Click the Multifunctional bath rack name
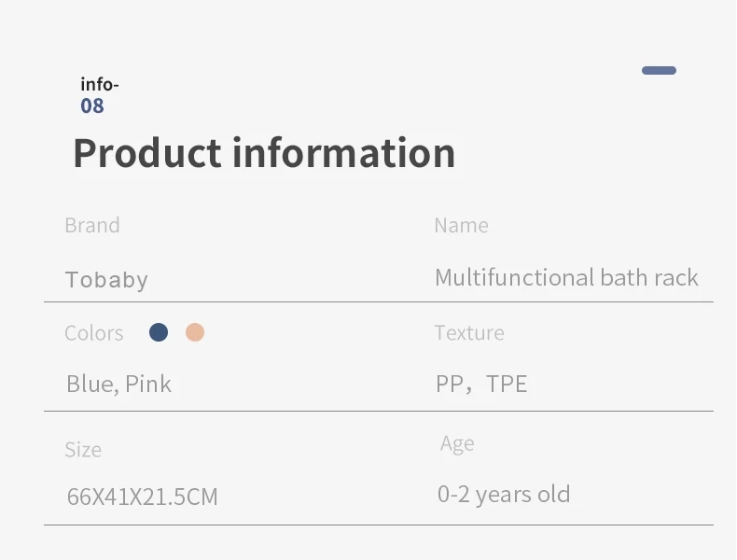Image resolution: width=737 pixels, height=560 pixels. click(x=566, y=277)
